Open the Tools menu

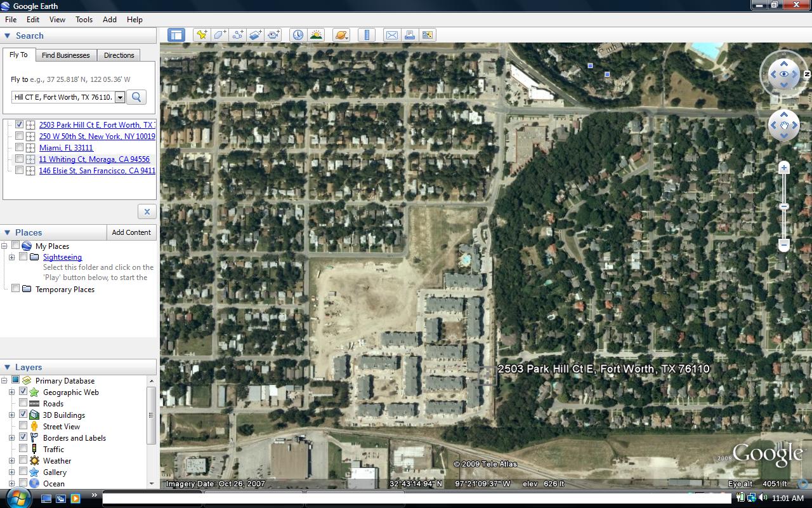coord(84,20)
